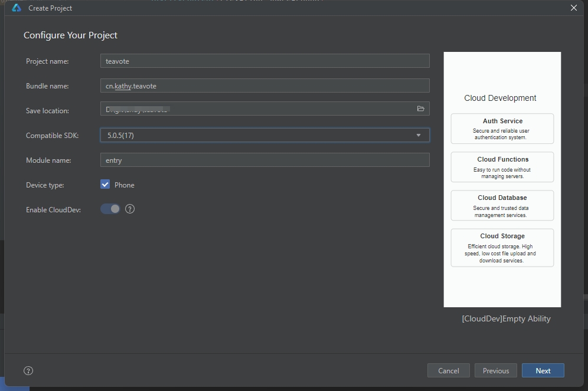Select the Cloud Functions card
Screen dimensions: 588x391
502,167
